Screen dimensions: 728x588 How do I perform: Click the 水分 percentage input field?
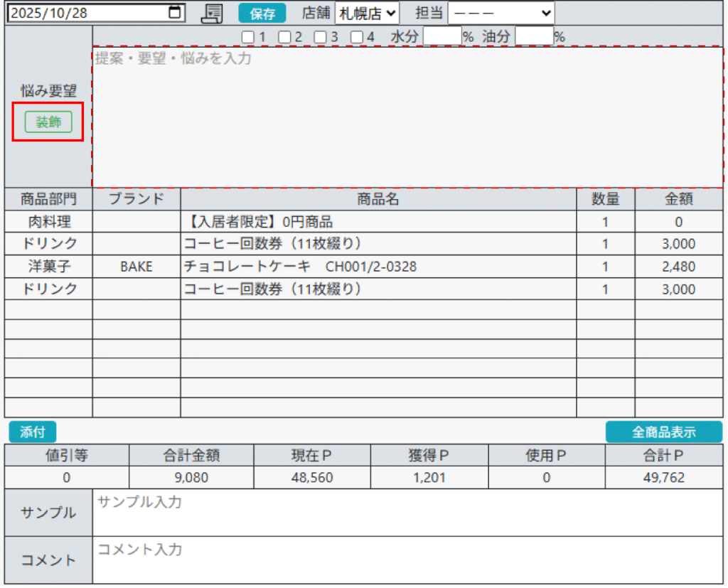click(x=442, y=36)
